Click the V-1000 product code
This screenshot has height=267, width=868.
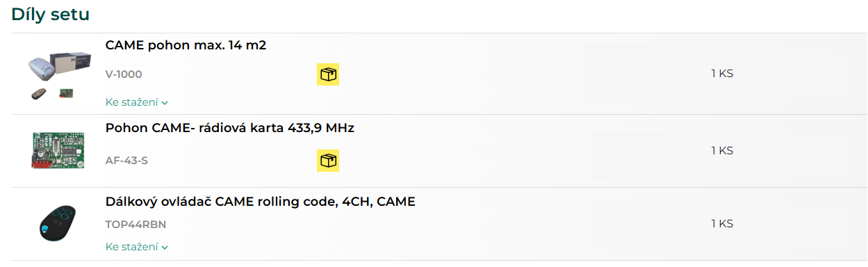[x=124, y=74]
